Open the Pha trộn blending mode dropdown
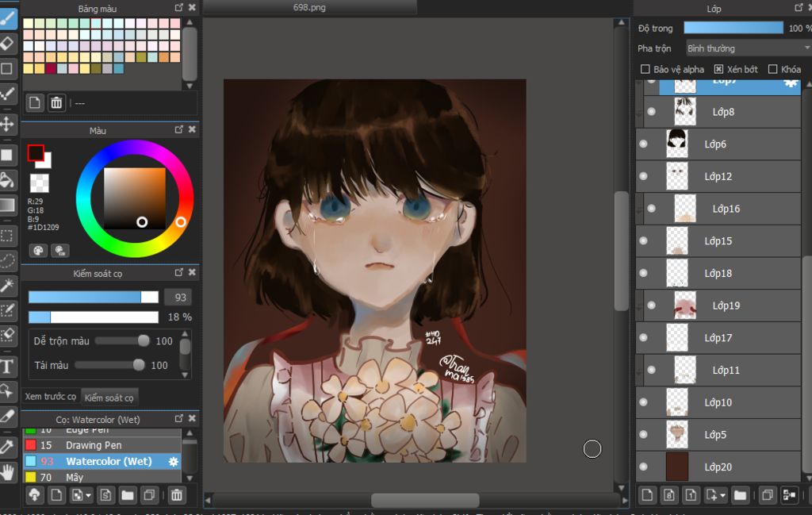 click(x=749, y=48)
